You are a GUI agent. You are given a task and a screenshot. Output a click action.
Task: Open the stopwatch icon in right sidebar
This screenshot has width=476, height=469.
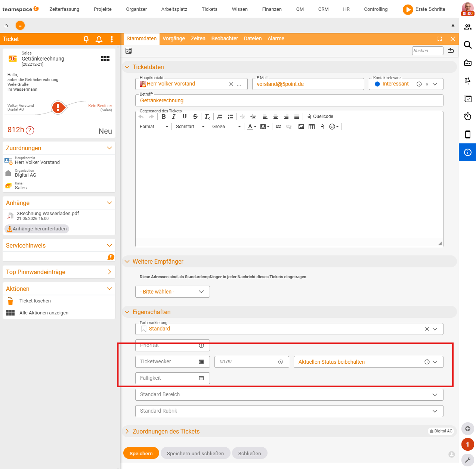(x=468, y=117)
